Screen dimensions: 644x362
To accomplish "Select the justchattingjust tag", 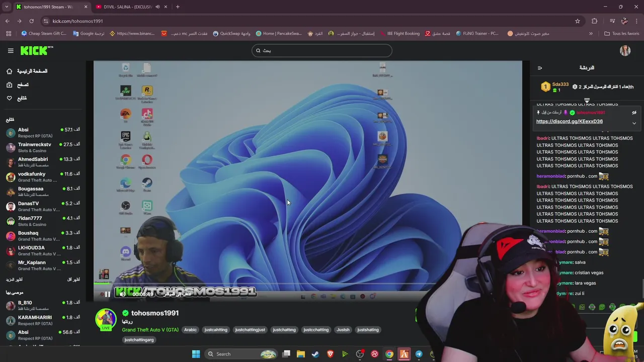I will pos(250,330).
